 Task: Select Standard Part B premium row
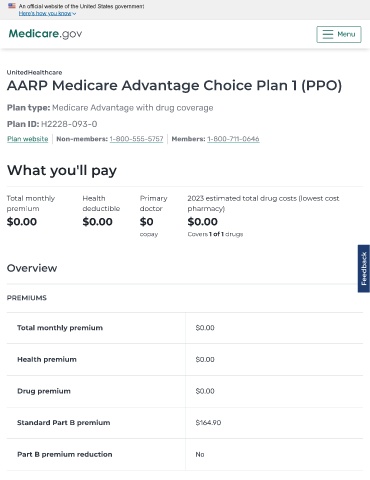(185, 423)
